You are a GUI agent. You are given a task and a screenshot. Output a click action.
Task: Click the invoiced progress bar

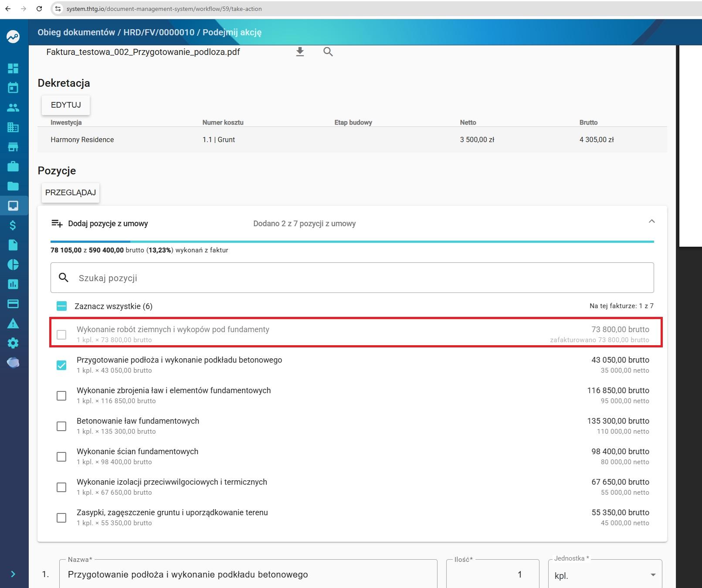pyautogui.click(x=352, y=241)
